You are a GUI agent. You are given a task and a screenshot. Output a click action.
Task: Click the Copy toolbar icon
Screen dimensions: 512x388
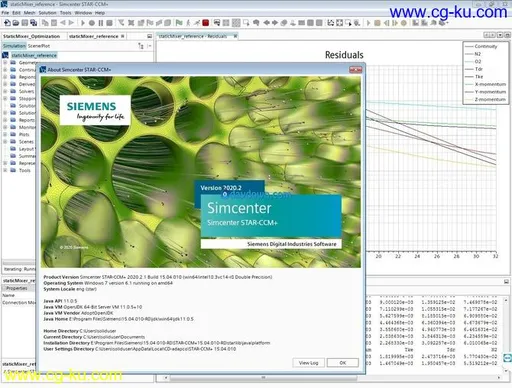click(x=45, y=23)
